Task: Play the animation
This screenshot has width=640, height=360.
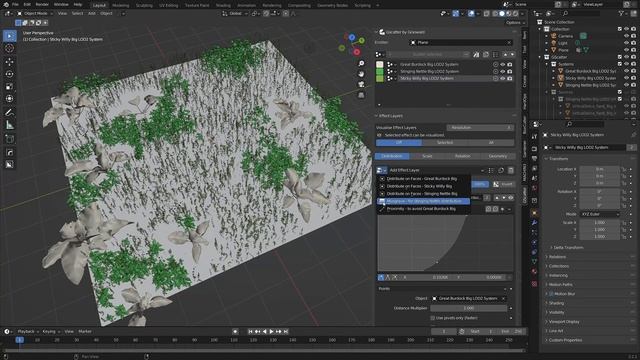Action: [271, 331]
